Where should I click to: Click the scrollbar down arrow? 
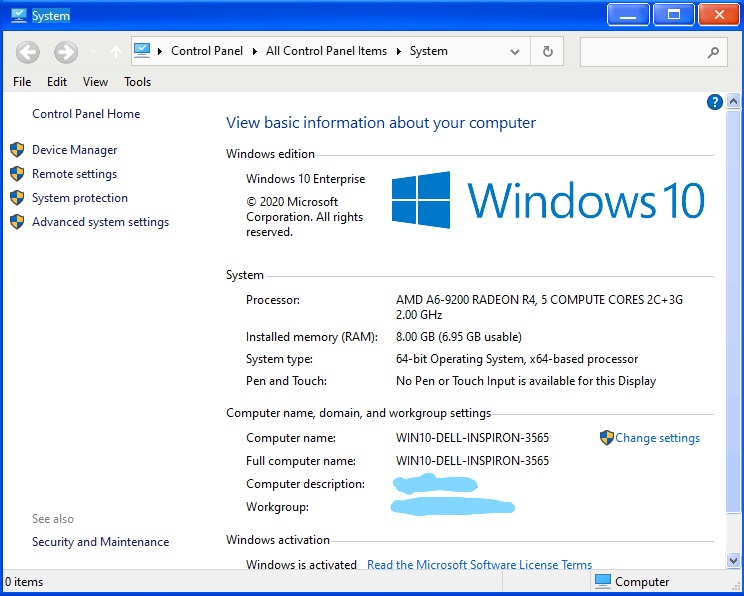coord(733,560)
